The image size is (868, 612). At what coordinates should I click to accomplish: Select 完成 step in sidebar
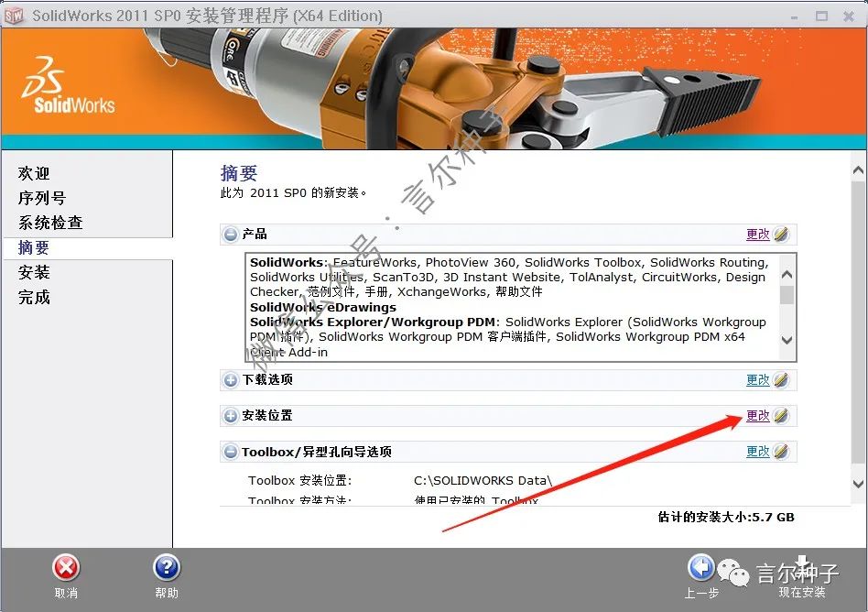coord(34,298)
